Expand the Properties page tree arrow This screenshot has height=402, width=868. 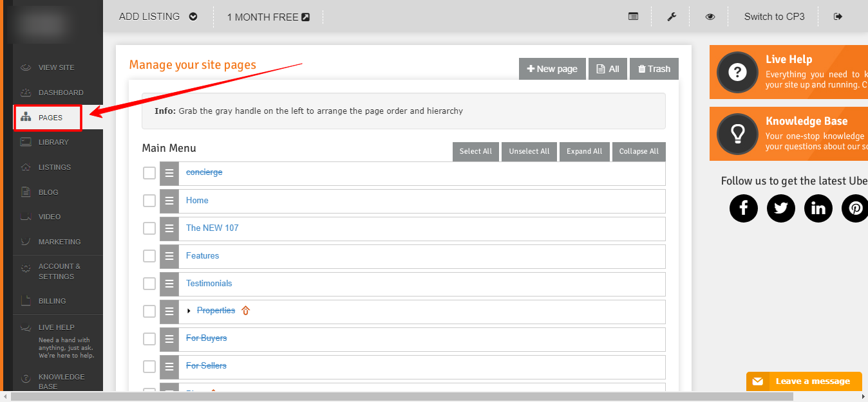(x=189, y=311)
